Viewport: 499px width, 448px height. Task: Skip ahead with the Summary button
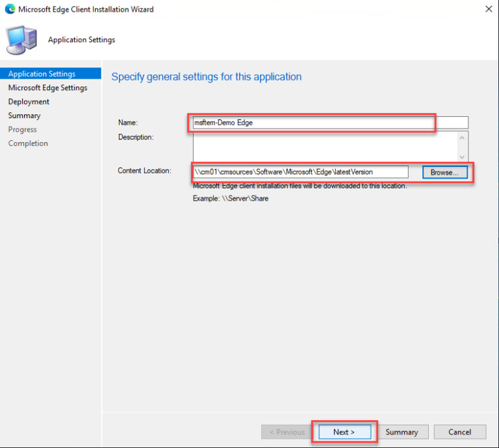point(402,432)
